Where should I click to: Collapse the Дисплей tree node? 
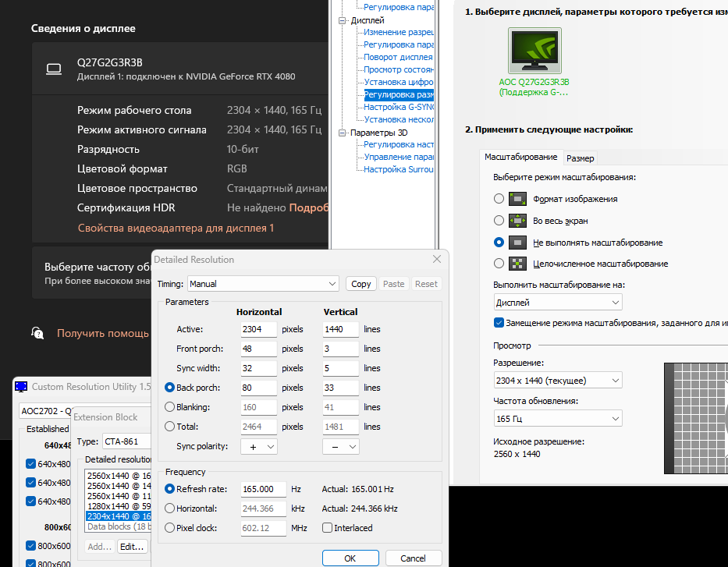coord(343,20)
